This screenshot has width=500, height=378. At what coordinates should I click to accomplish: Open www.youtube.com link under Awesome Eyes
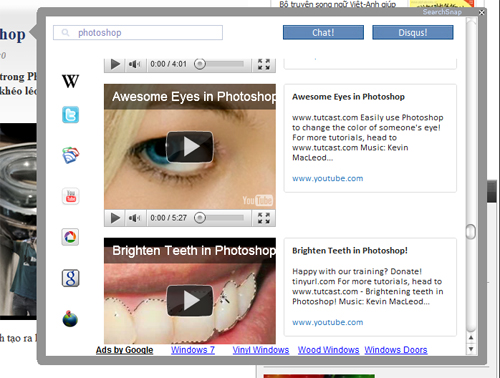[328, 178]
